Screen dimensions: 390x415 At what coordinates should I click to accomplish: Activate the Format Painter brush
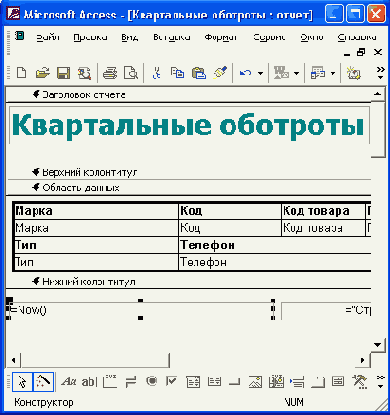pos(220,72)
